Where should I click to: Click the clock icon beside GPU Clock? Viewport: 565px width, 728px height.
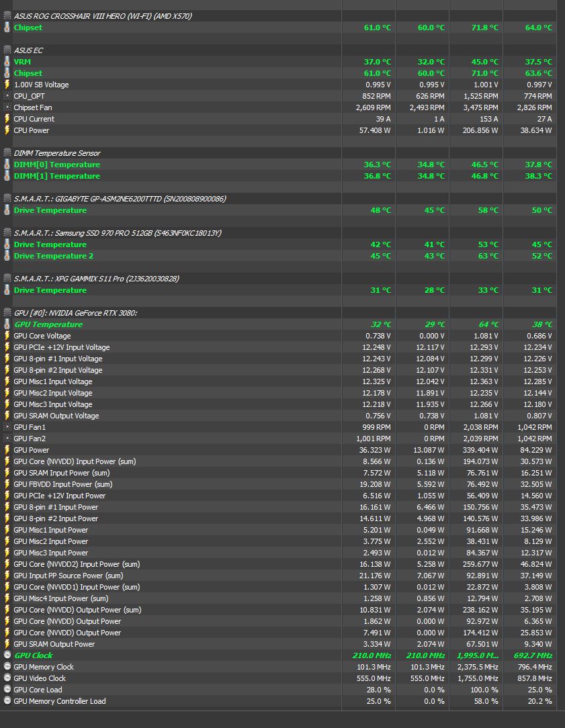tap(7, 655)
